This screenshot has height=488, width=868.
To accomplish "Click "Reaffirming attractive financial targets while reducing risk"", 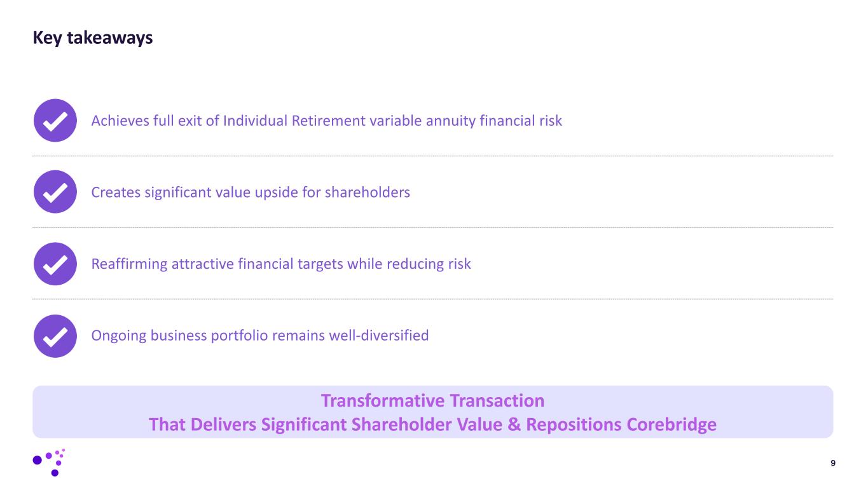I will click(x=281, y=264).
